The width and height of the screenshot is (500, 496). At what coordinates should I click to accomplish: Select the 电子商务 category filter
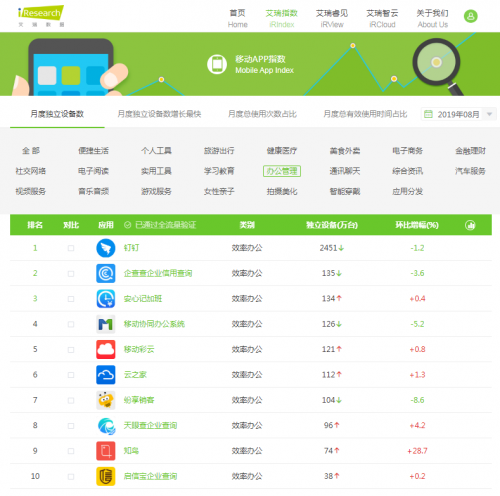click(x=407, y=151)
